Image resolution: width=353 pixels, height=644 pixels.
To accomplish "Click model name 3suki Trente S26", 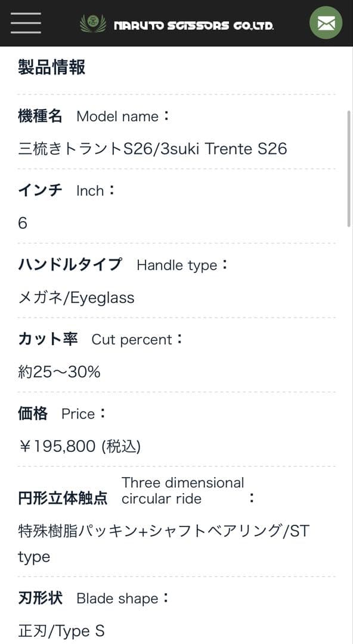I will click(152, 148).
